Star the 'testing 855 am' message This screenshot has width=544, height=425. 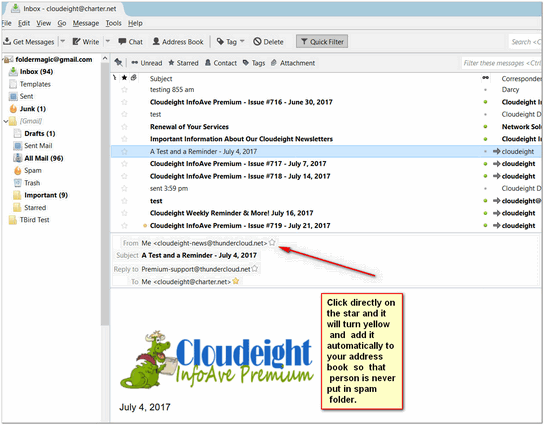click(x=124, y=90)
